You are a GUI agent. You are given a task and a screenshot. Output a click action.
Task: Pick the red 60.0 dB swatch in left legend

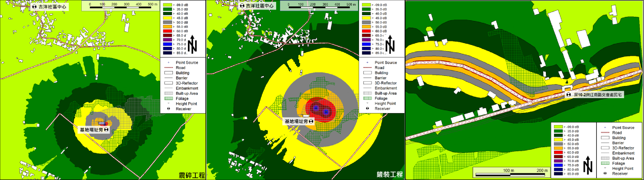click(167, 31)
